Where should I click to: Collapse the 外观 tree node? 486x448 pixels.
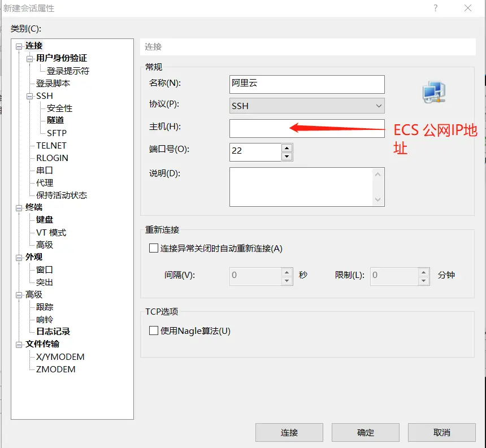point(19,258)
